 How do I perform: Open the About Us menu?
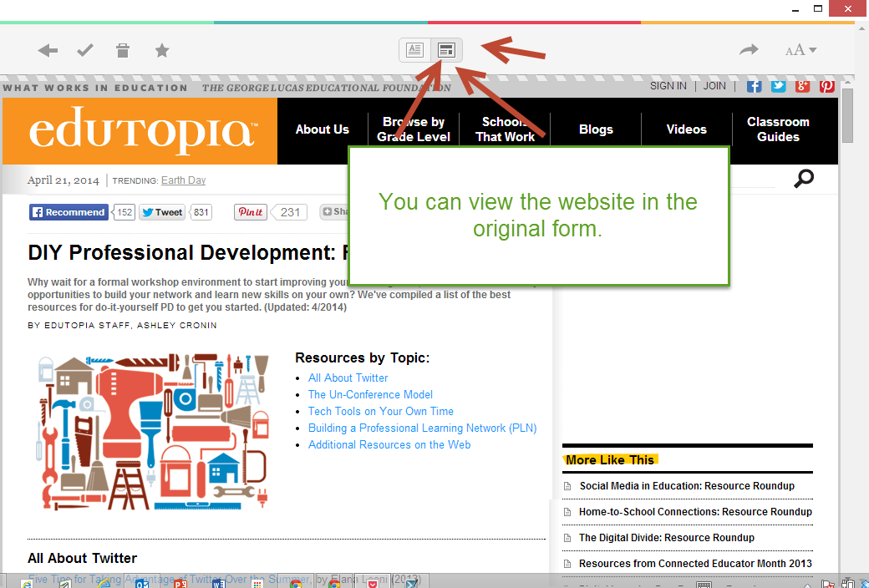322,129
